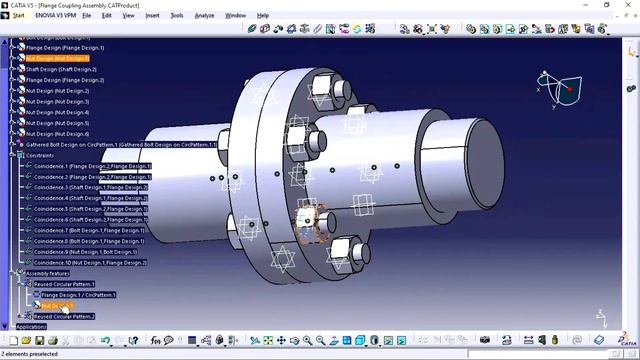The height and width of the screenshot is (360, 640).
Task: Open the Analyze menu
Action: pos(204,16)
